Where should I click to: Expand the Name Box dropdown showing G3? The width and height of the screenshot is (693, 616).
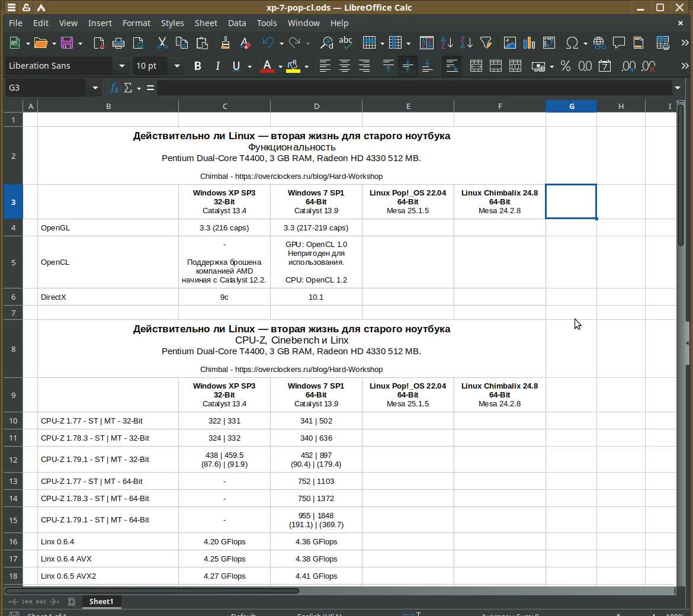pyautogui.click(x=95, y=88)
